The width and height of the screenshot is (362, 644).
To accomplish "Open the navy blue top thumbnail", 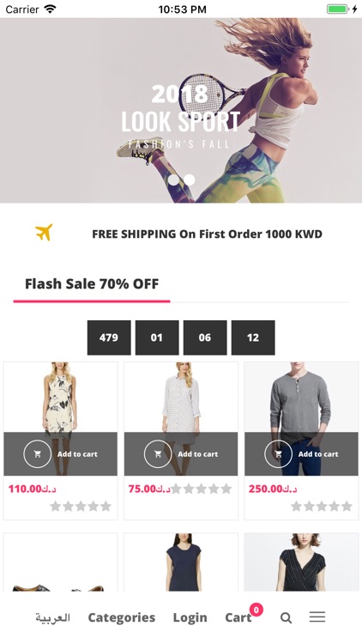I will (181, 562).
